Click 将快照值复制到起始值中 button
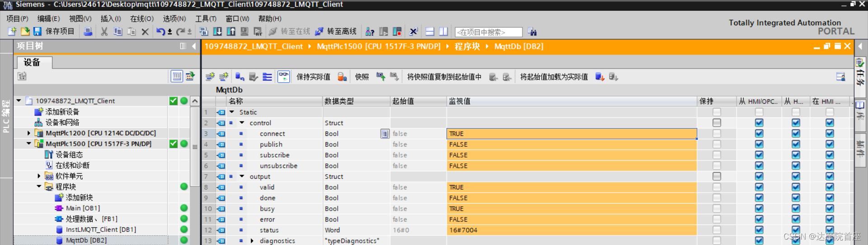Viewport: 868px width, 245px height. 444,77
